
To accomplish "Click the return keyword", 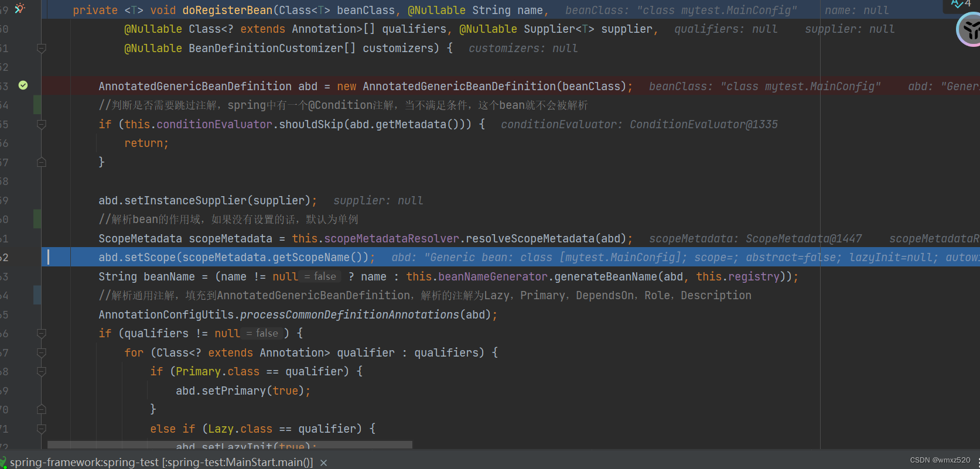I will coord(144,143).
